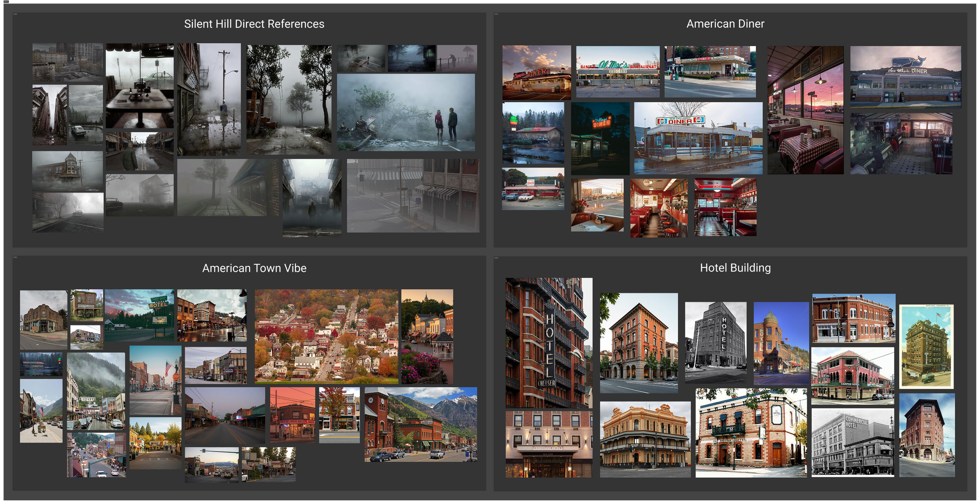The image size is (980, 504).
Task: Click the Two Whales Diner image
Action: (x=905, y=77)
